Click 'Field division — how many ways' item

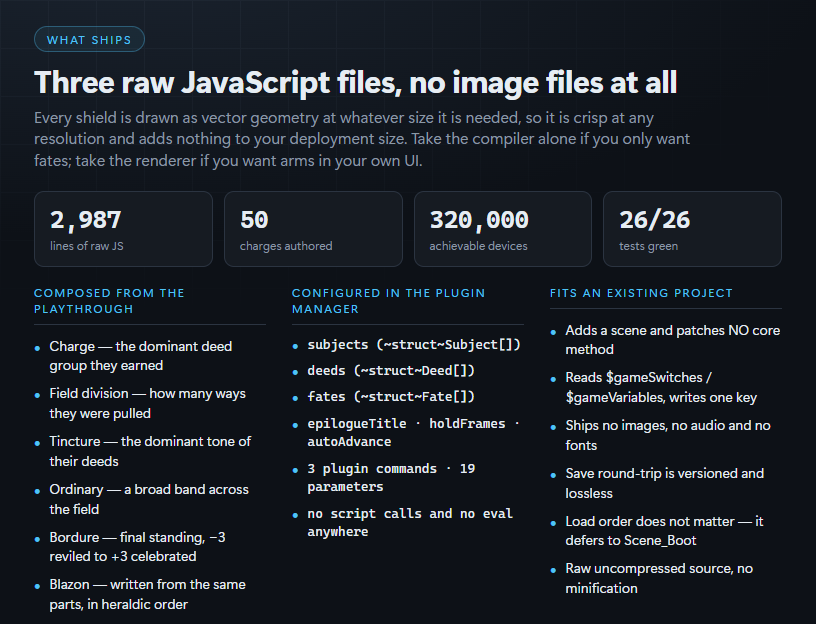coord(147,403)
